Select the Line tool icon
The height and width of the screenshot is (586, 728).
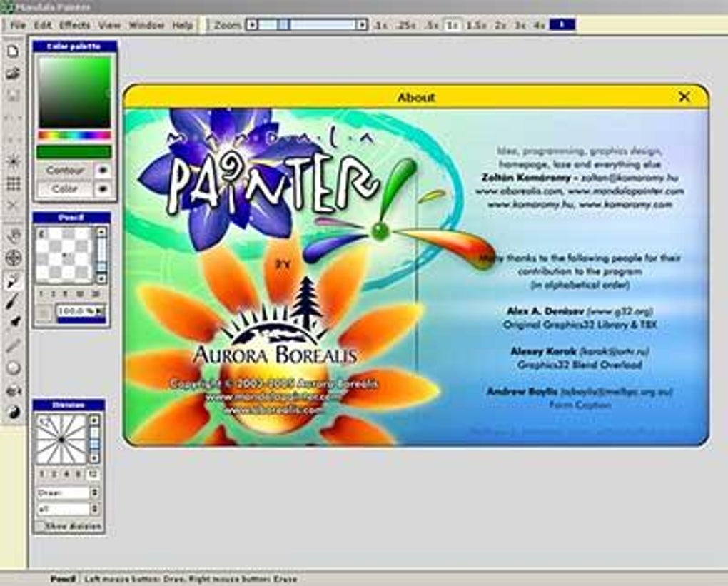point(13,345)
